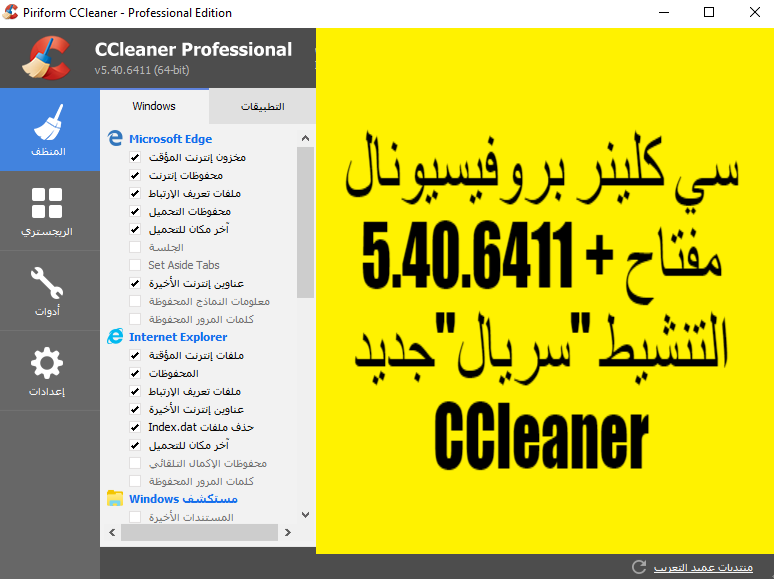Click the Internet Explorer section heading
Screen dimensions: 774x579
[x=178, y=337]
